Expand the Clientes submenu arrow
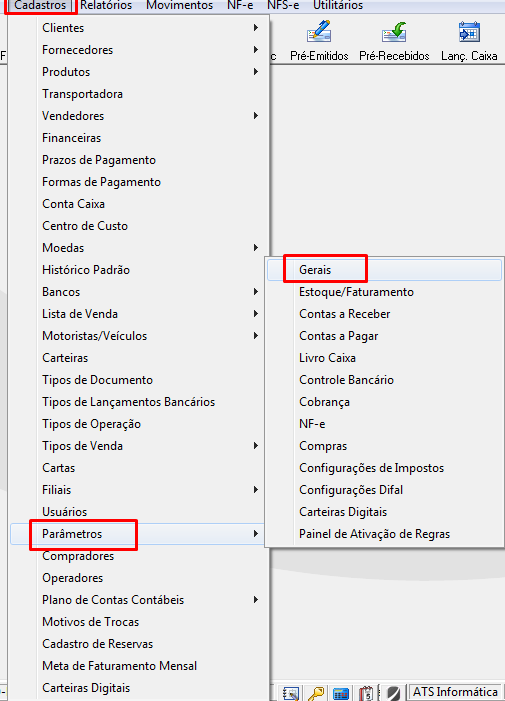Image resolution: width=505 pixels, height=701 pixels. [256, 28]
